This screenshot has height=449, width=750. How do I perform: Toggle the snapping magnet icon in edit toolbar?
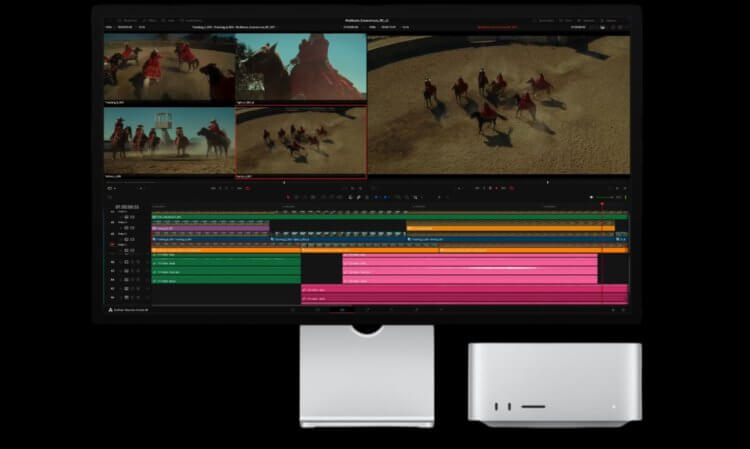point(350,197)
